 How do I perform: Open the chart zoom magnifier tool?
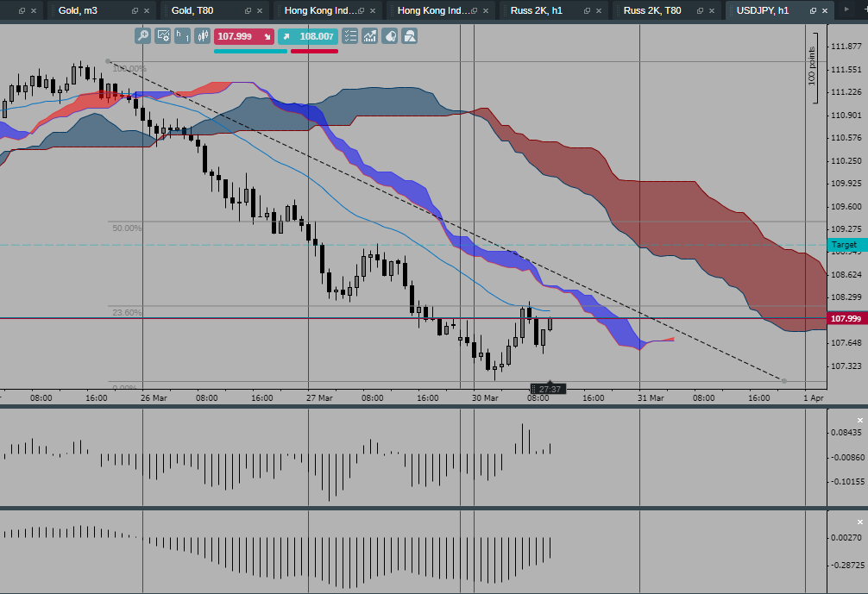pyautogui.click(x=143, y=36)
